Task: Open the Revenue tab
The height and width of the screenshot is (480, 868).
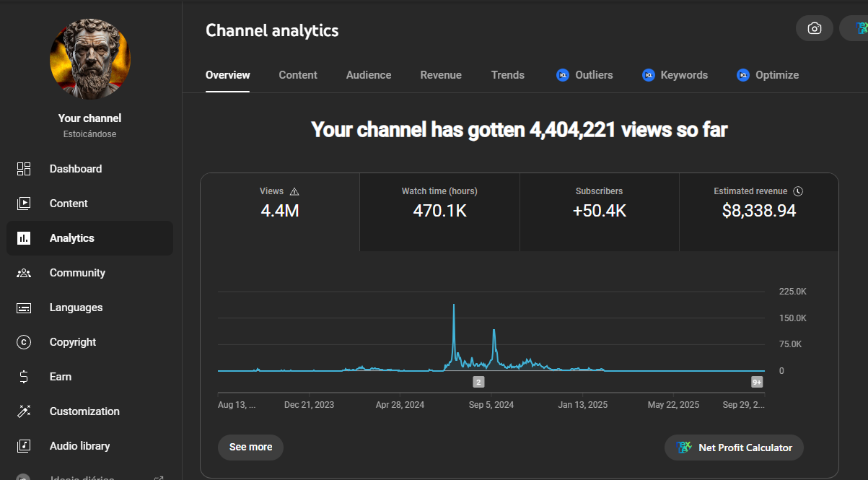Action: click(441, 75)
